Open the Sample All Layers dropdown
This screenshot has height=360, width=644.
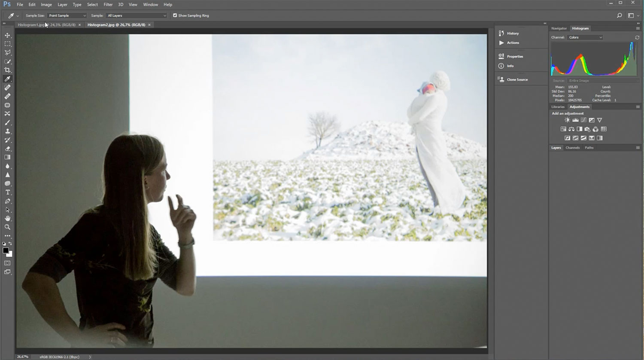click(x=136, y=15)
